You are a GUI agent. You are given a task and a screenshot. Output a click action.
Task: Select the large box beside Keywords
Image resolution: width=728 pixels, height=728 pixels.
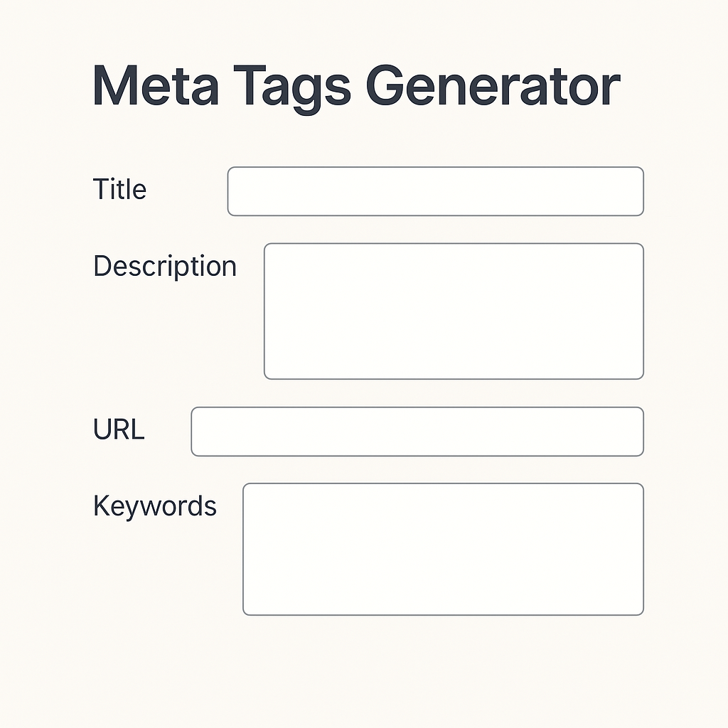[443, 550]
